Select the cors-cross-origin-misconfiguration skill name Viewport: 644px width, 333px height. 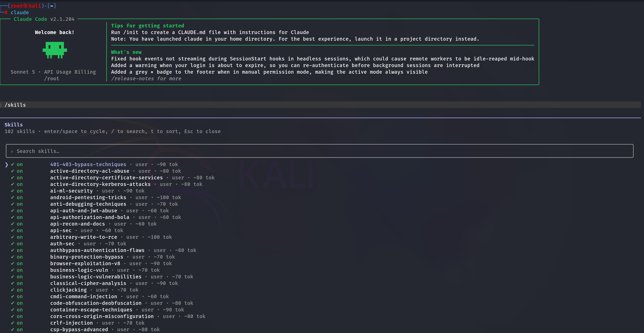102,316
